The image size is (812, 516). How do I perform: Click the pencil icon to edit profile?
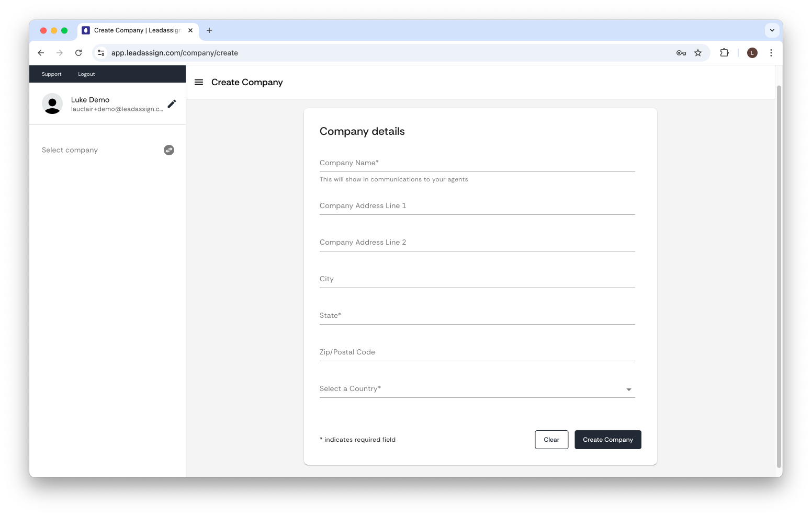[172, 104]
